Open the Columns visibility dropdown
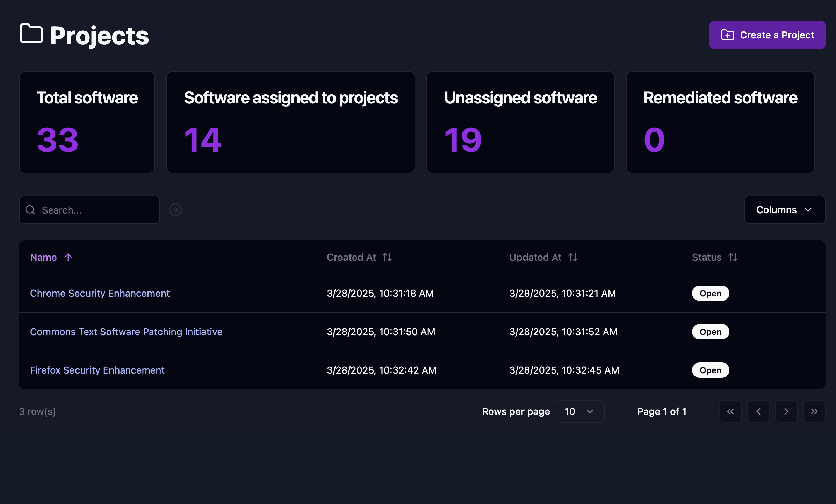Screen dimensions: 836x504 785,210
